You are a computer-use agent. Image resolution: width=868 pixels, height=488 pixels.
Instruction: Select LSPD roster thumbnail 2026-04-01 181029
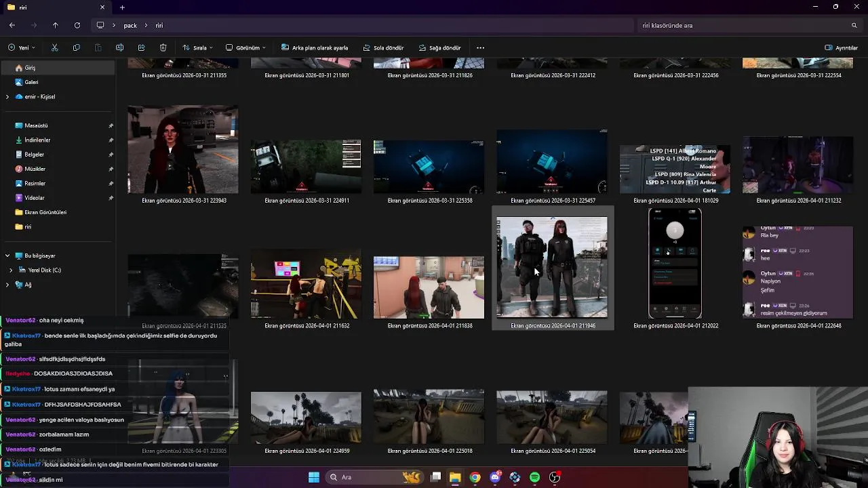[x=675, y=169]
